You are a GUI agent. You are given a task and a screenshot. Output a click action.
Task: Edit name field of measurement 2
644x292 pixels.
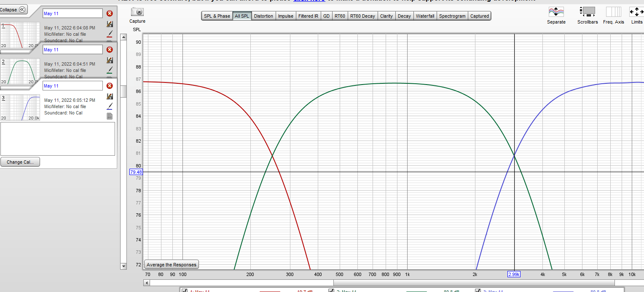pos(72,50)
